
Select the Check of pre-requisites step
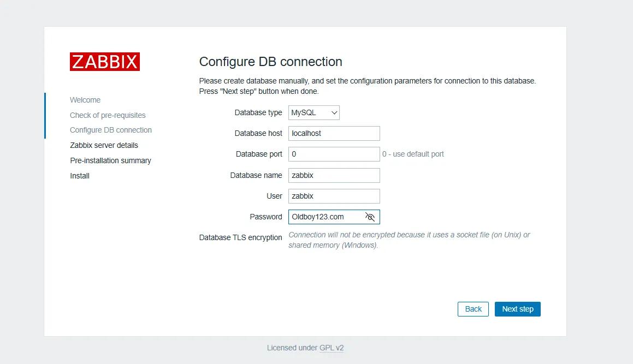(x=108, y=115)
